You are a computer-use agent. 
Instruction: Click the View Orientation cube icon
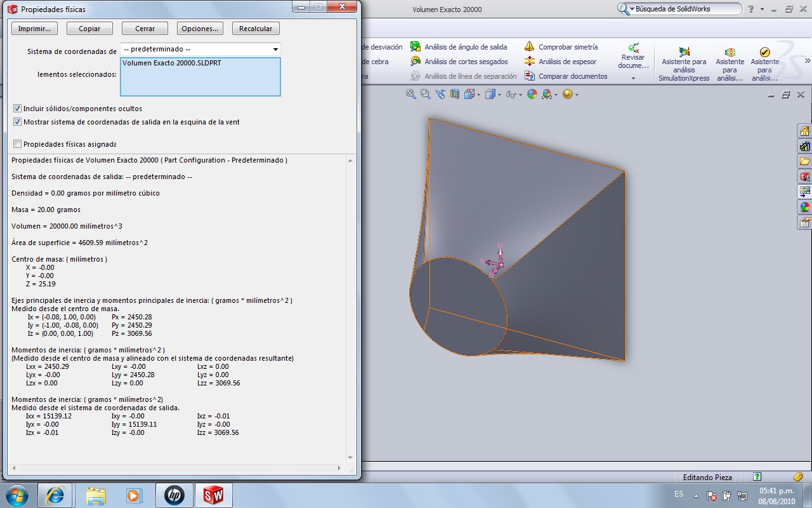469,94
